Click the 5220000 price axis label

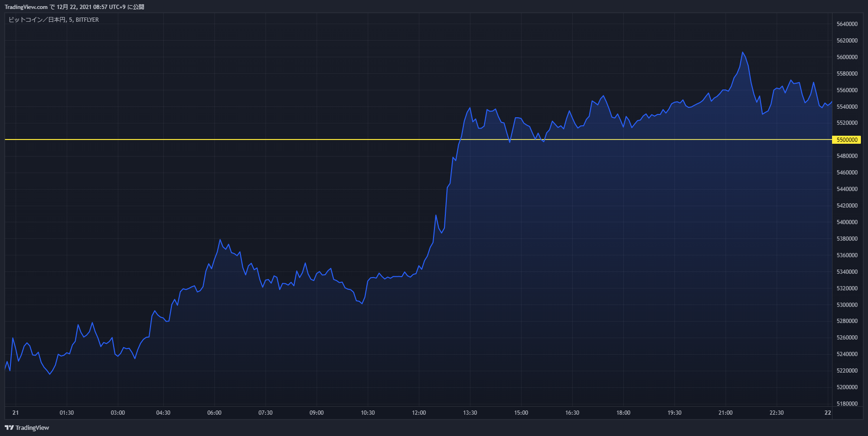[847, 371]
